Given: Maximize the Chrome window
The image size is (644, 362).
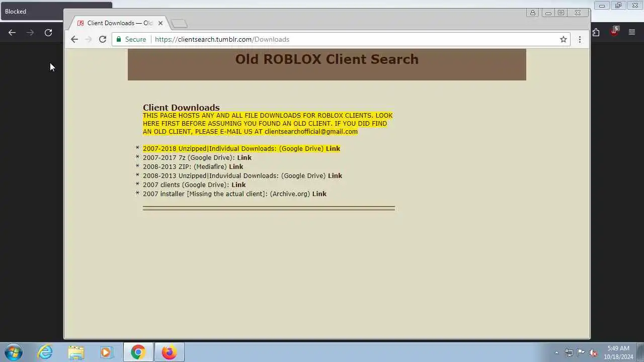Looking at the screenshot, I should (560, 13).
